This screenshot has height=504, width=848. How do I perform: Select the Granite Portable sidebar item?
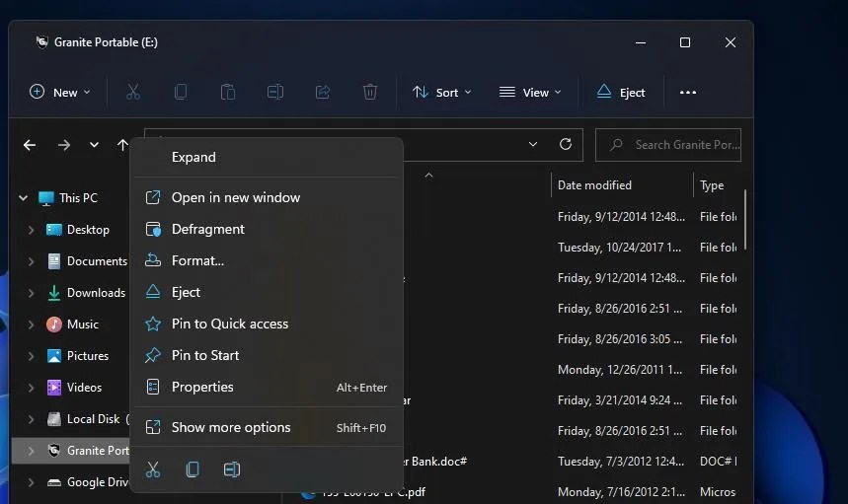(x=70, y=451)
